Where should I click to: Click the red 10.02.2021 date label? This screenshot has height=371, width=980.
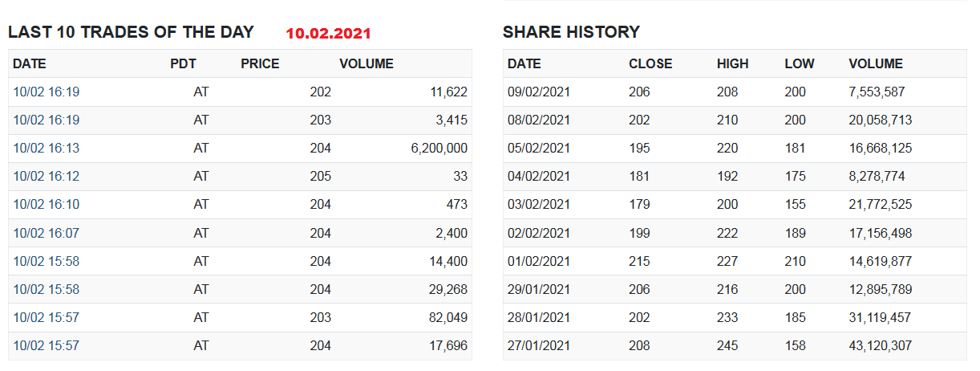(328, 34)
